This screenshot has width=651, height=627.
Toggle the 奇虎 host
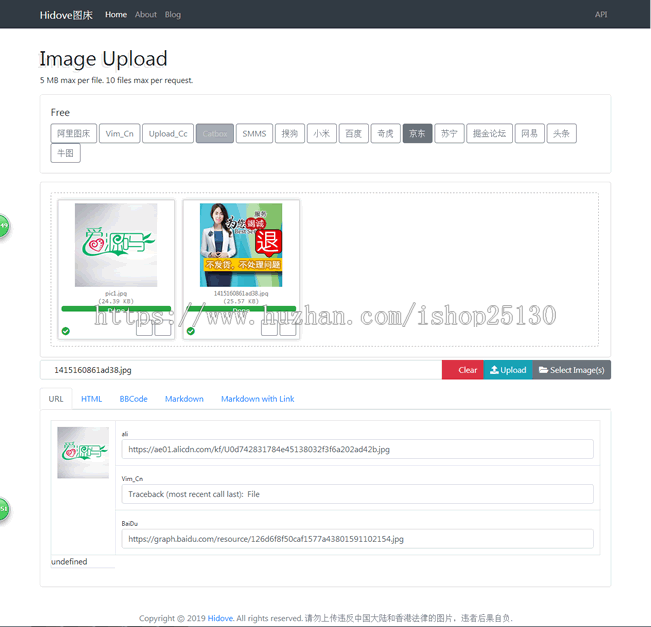tap(386, 133)
